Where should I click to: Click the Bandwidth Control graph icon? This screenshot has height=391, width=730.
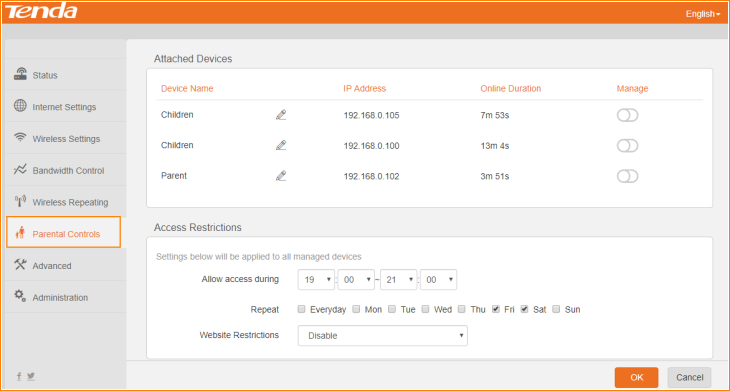tap(20, 169)
